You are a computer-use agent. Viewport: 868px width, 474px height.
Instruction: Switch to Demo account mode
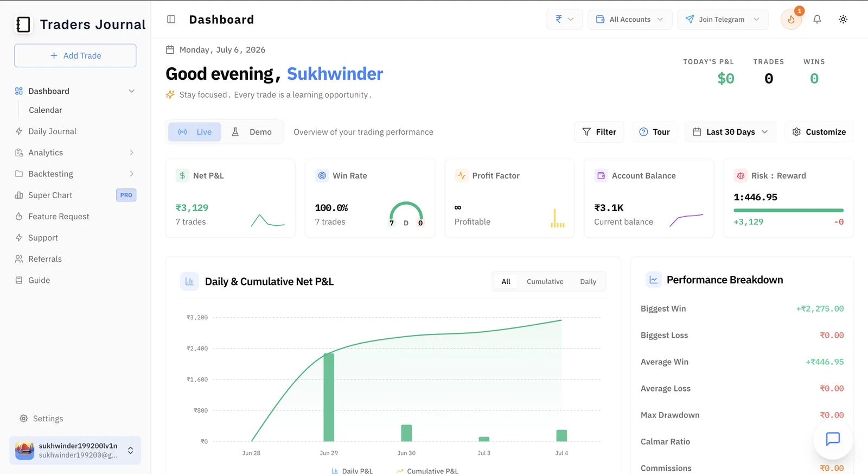click(x=252, y=132)
